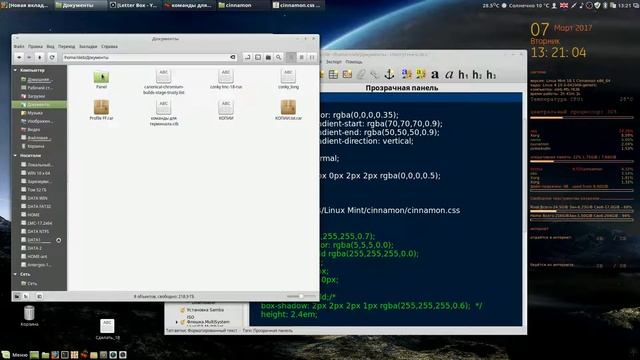Change text foreground color in CherryTree toolbar
The height and width of the screenshot is (360, 640).
click(407, 74)
